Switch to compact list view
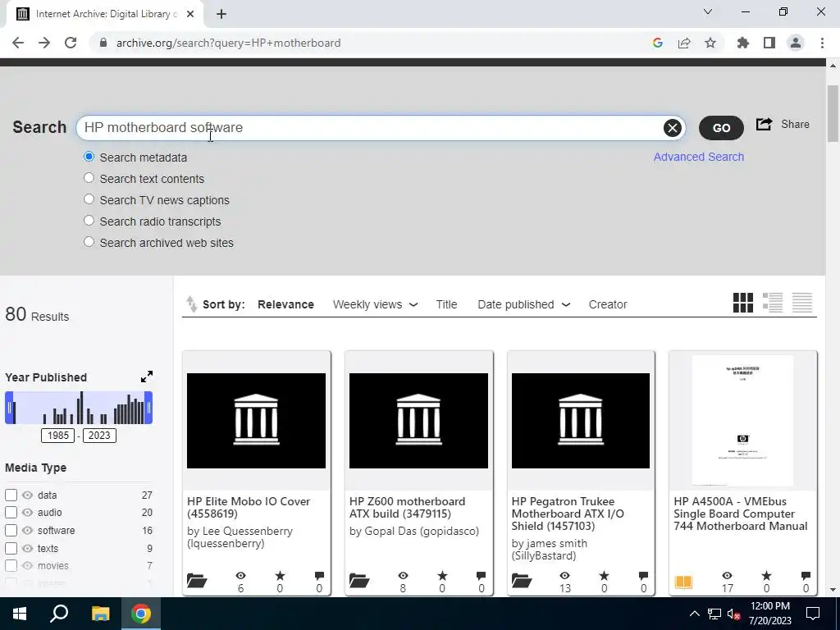 click(802, 303)
